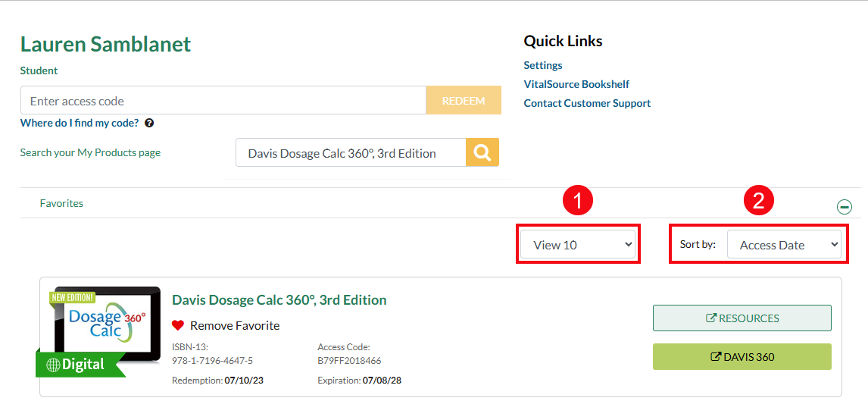Click the REDEEM button
Viewport: 868px width, 401px height.
464,100
